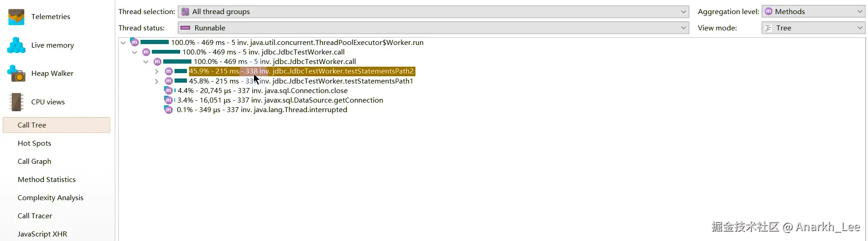The height and width of the screenshot is (241, 868).
Task: Expand the testStatementsPath1 node
Action: click(156, 81)
